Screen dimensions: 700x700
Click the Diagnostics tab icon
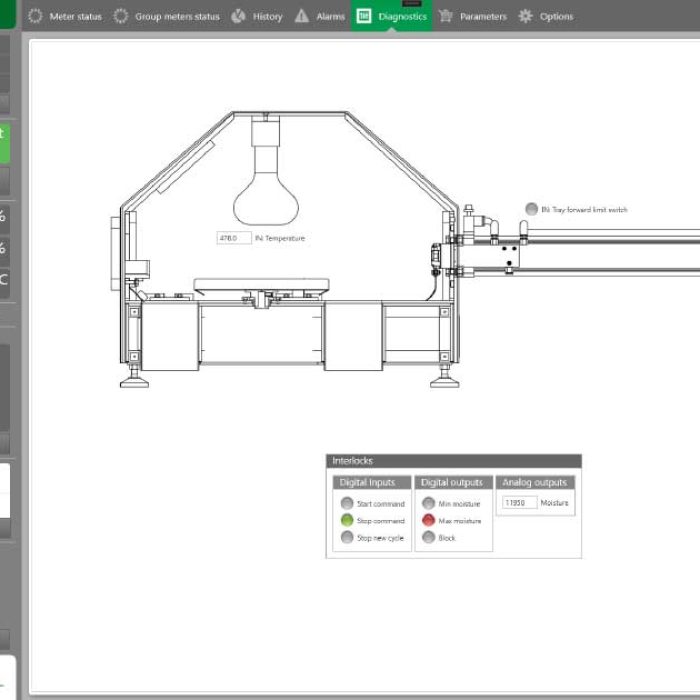pyautogui.click(x=364, y=16)
